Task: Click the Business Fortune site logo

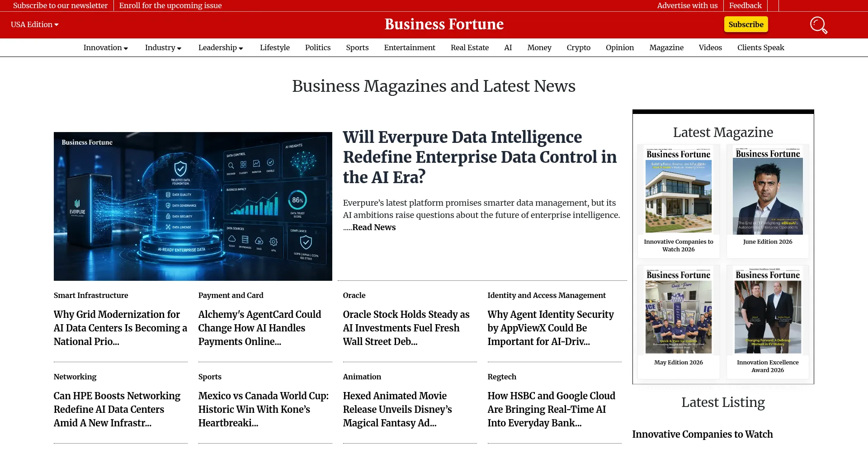Action: point(444,24)
